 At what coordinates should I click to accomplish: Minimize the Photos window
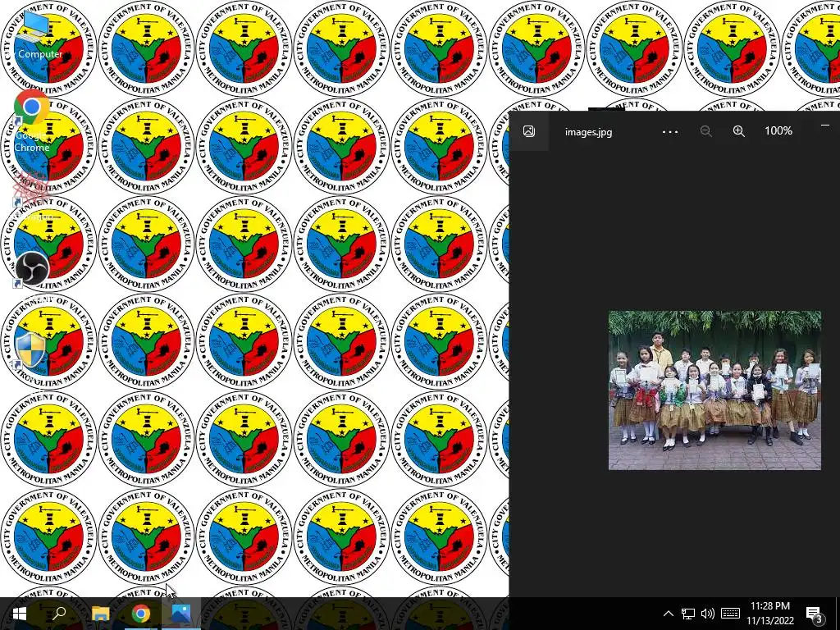point(825,126)
